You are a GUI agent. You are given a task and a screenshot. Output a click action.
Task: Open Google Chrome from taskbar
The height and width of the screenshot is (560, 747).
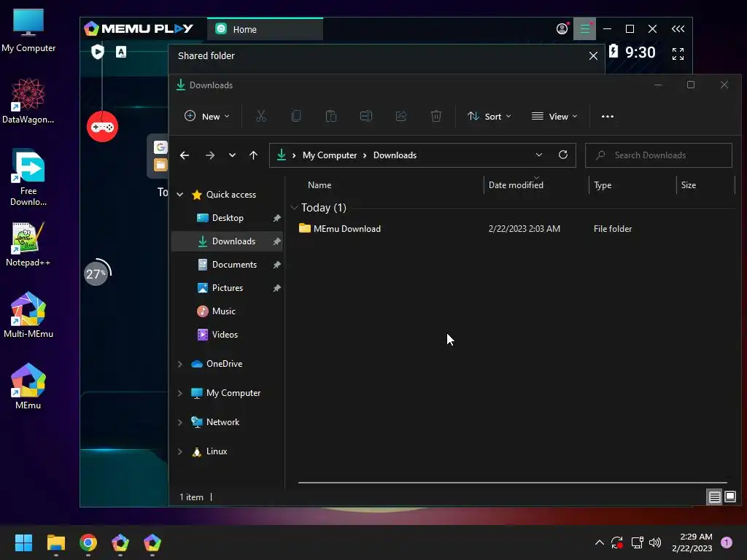pyautogui.click(x=88, y=542)
